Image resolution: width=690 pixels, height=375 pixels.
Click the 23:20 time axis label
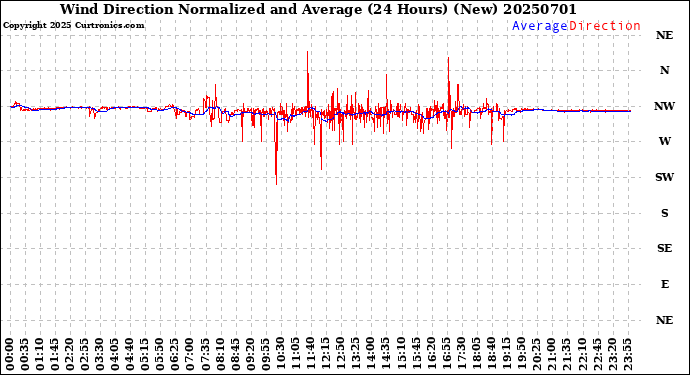612,355
